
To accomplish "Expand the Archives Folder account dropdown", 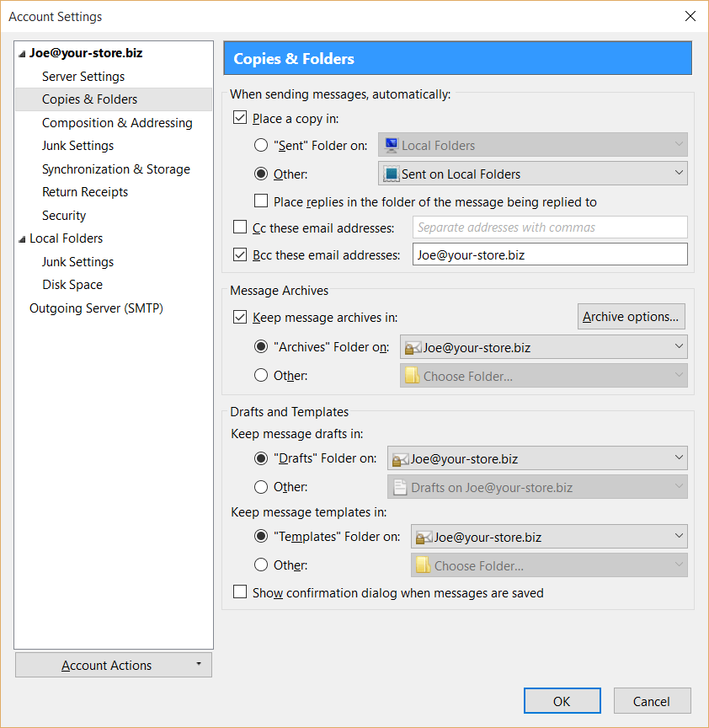I will [x=543, y=347].
